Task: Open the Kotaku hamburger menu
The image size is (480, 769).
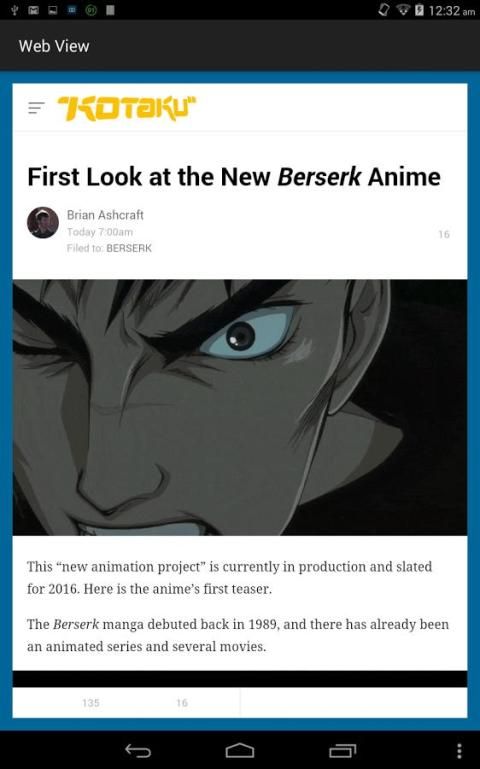Action: click(x=36, y=108)
